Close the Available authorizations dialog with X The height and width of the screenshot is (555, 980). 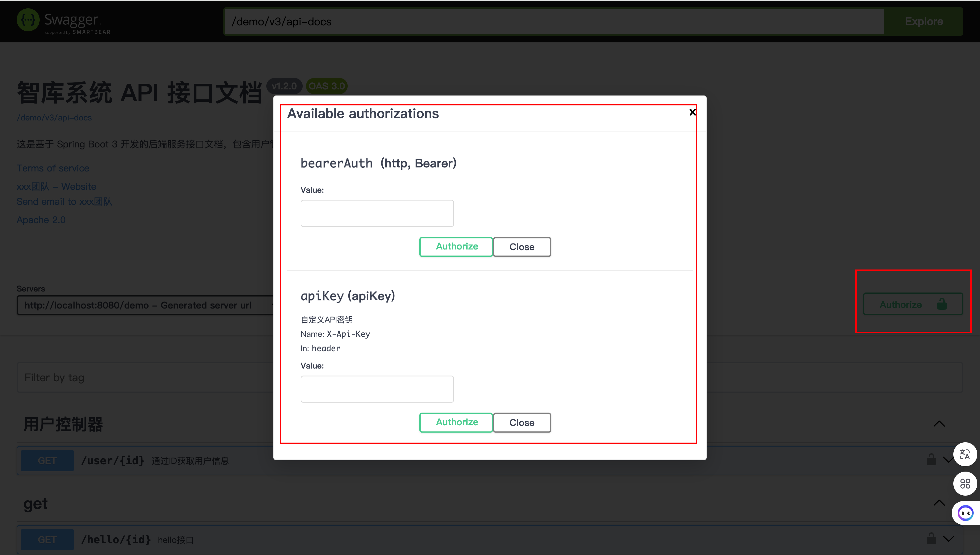click(692, 112)
